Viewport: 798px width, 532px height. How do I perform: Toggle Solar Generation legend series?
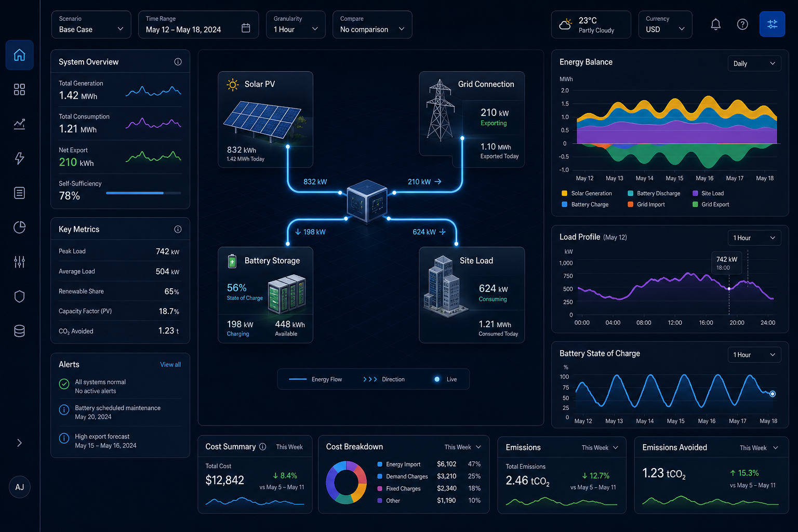coord(587,193)
